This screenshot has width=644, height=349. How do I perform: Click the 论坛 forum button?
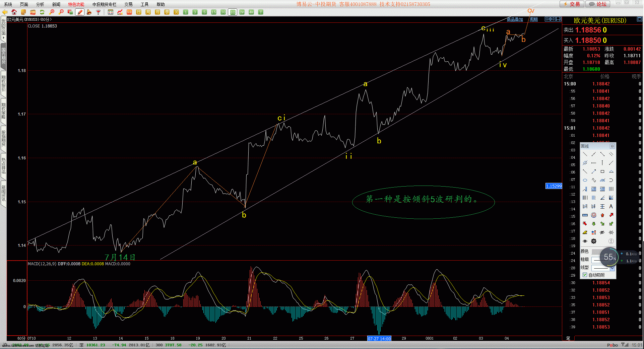pyautogui.click(x=598, y=4)
